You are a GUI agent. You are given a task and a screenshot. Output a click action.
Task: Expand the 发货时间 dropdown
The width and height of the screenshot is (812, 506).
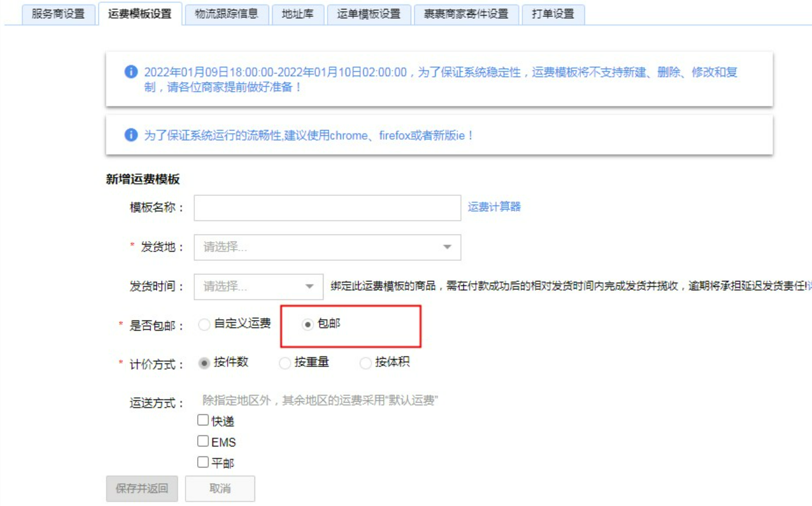(x=259, y=287)
